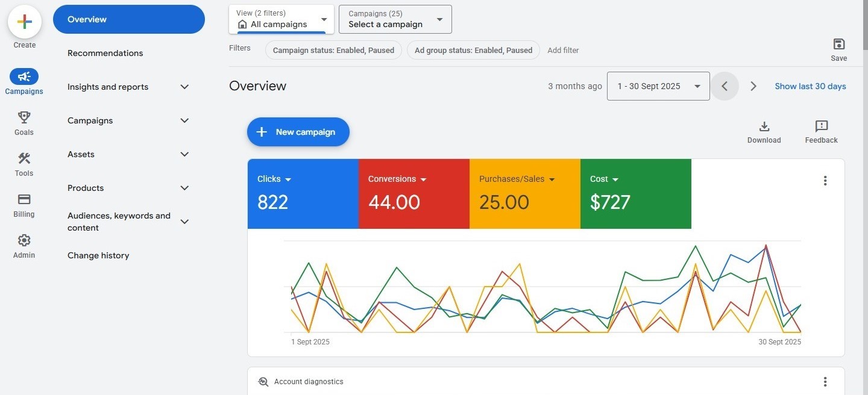Expand the Insights and reports section
This screenshot has height=395, width=868.
(184, 87)
